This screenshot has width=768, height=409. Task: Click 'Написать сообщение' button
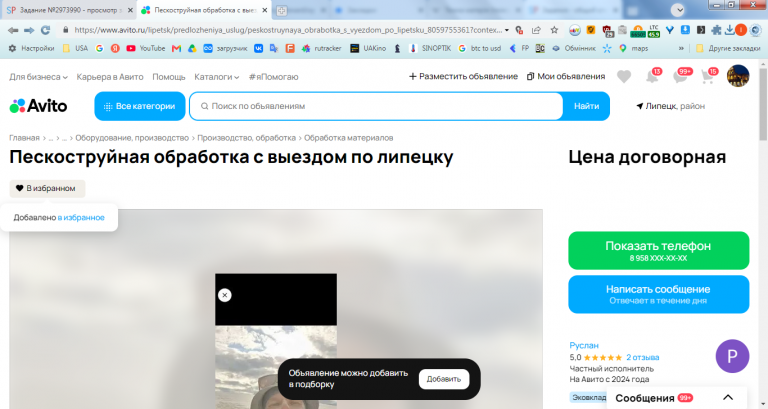coord(658,294)
